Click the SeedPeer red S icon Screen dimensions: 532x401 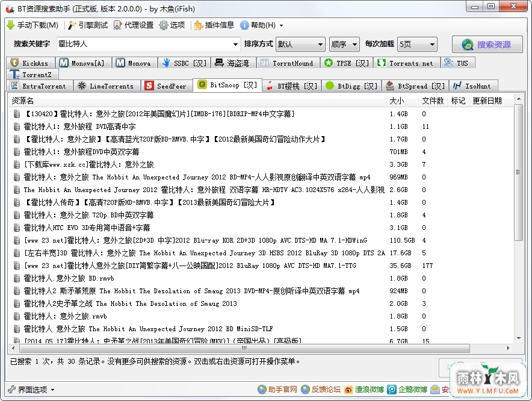[x=149, y=86]
